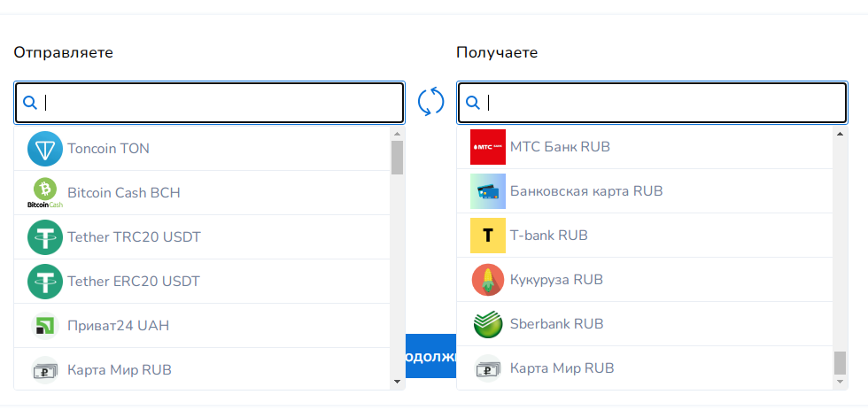This screenshot has width=868, height=410.
Task: Focus the Отправляете search input
Action: pyautogui.click(x=209, y=103)
